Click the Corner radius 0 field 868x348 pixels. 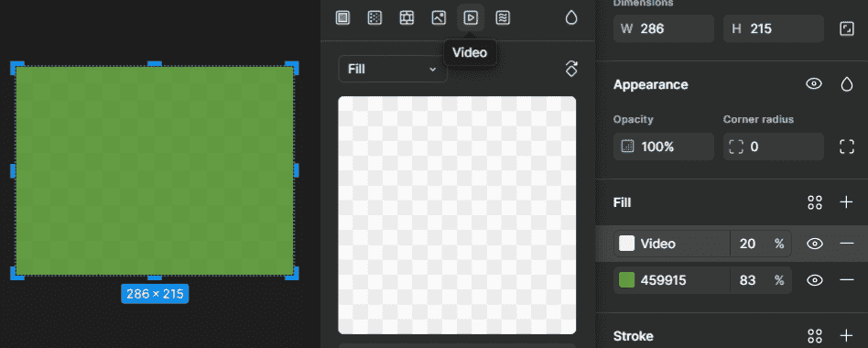(774, 147)
